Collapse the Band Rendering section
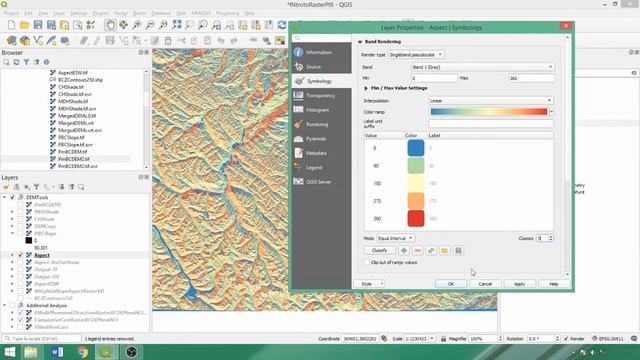 click(360, 42)
